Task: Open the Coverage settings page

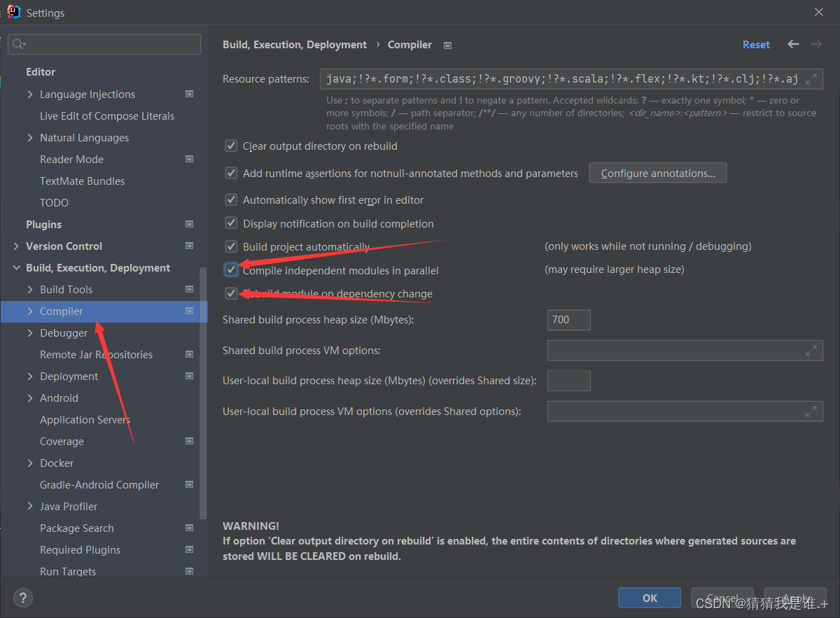Action: click(62, 442)
